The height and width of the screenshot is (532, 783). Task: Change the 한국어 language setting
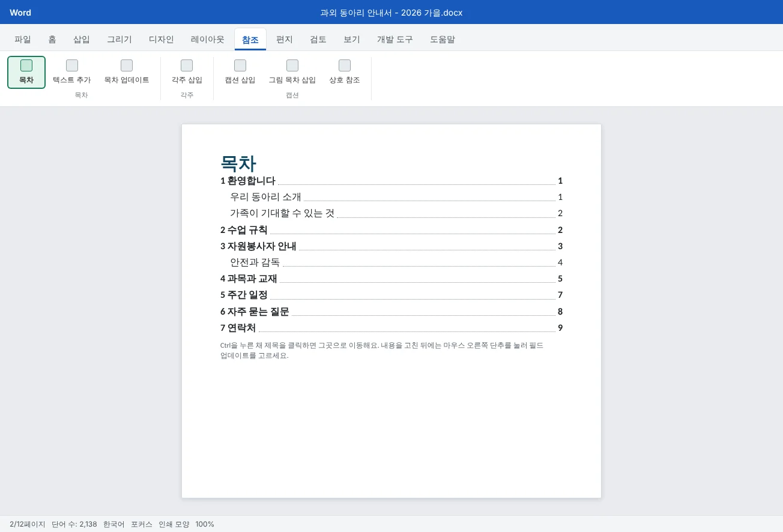(x=114, y=524)
